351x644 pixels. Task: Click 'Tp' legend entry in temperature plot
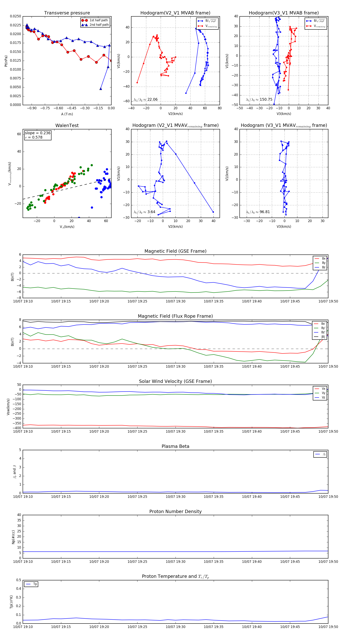coord(31,584)
